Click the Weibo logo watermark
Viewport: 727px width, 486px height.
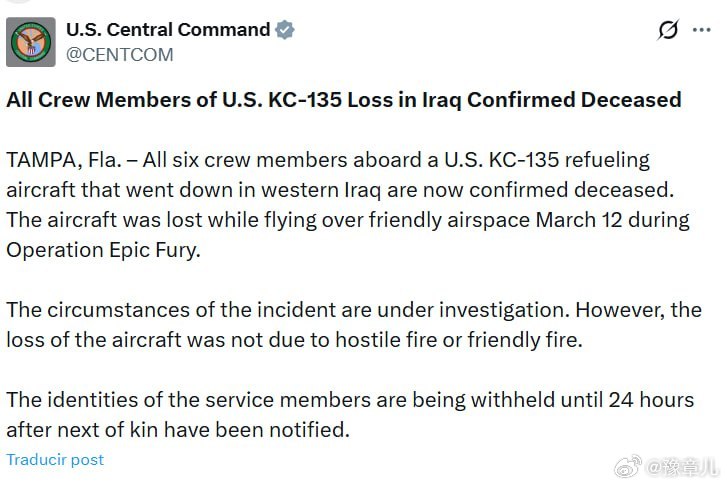[x=627, y=467]
